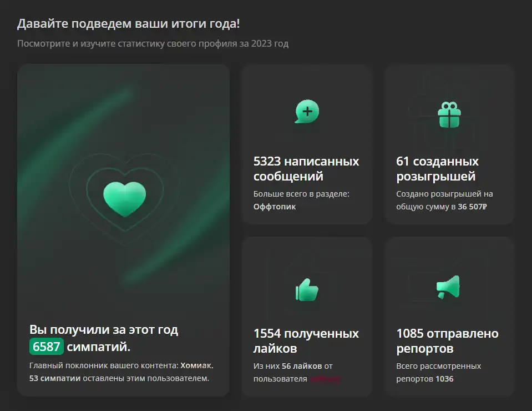532x411 pixels.
Task: Click the green gift box icon
Action: tap(449, 115)
